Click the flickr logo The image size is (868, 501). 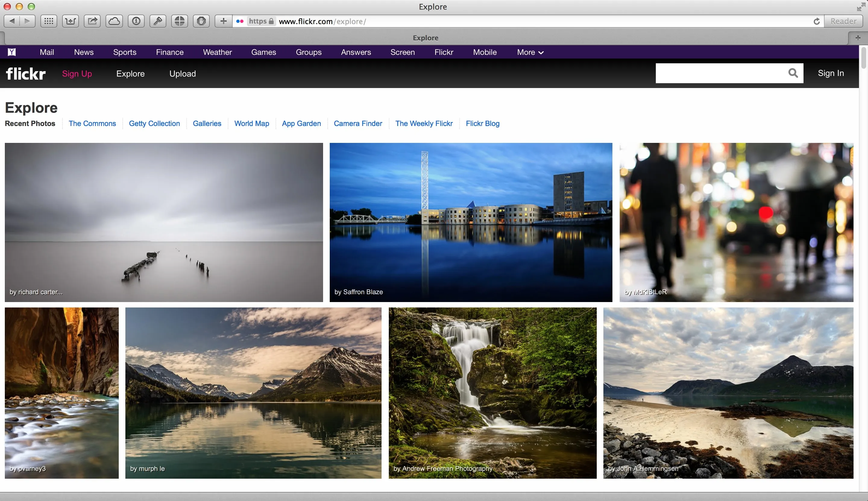(x=26, y=73)
